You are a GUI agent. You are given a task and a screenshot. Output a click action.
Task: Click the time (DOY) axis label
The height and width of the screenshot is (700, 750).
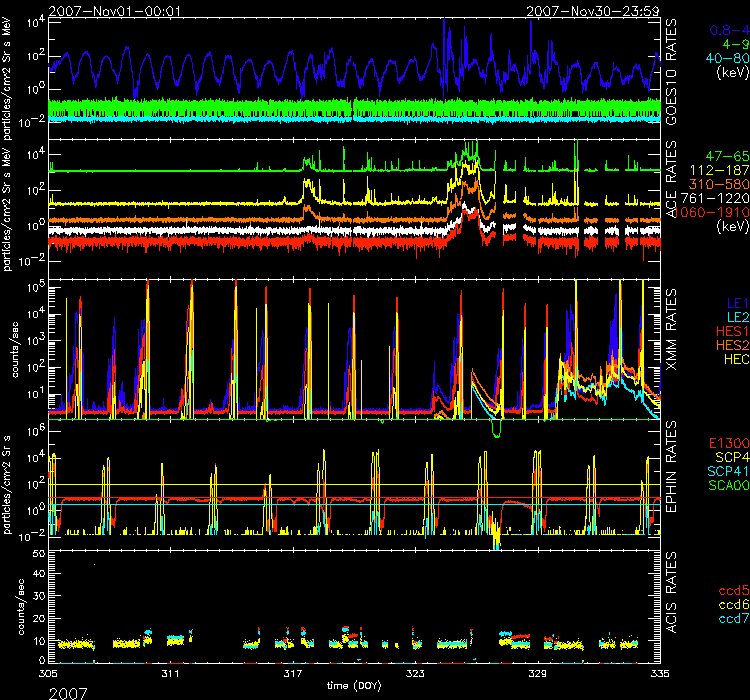click(x=354, y=686)
